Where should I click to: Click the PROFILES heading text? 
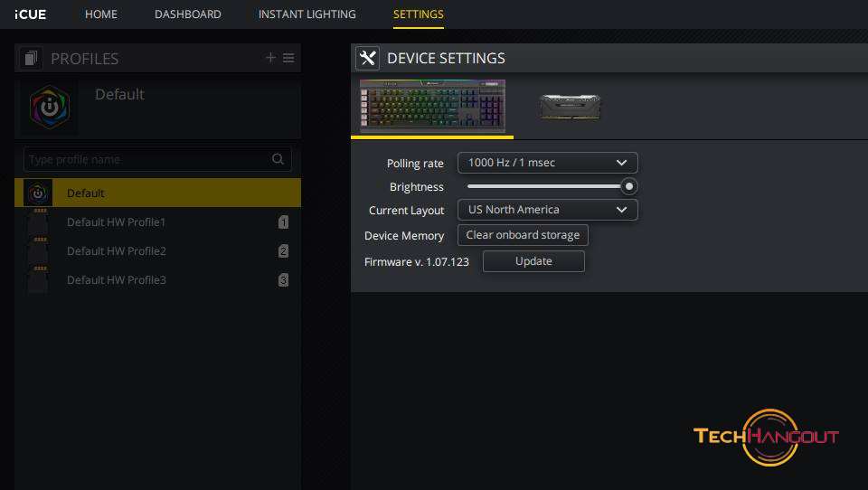[85, 59]
